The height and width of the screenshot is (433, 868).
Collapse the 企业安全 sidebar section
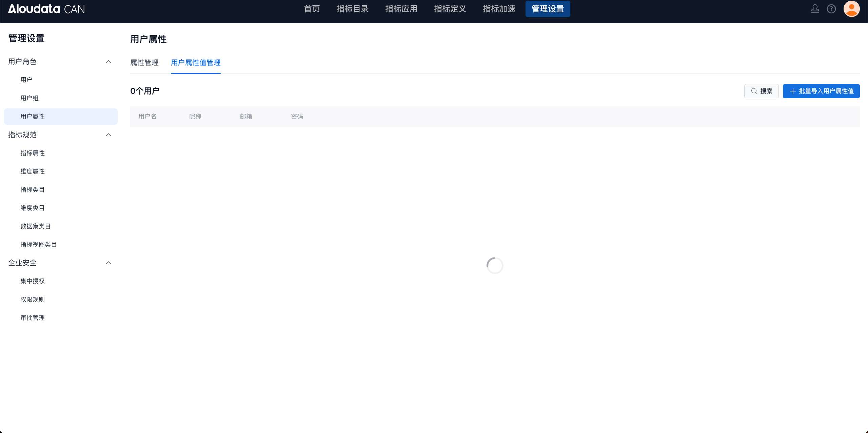coord(108,263)
